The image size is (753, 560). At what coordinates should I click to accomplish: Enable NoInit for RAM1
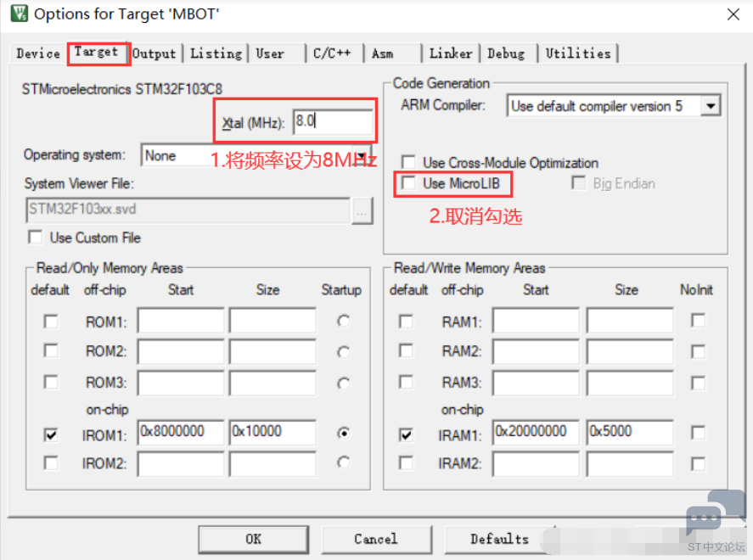(x=699, y=321)
